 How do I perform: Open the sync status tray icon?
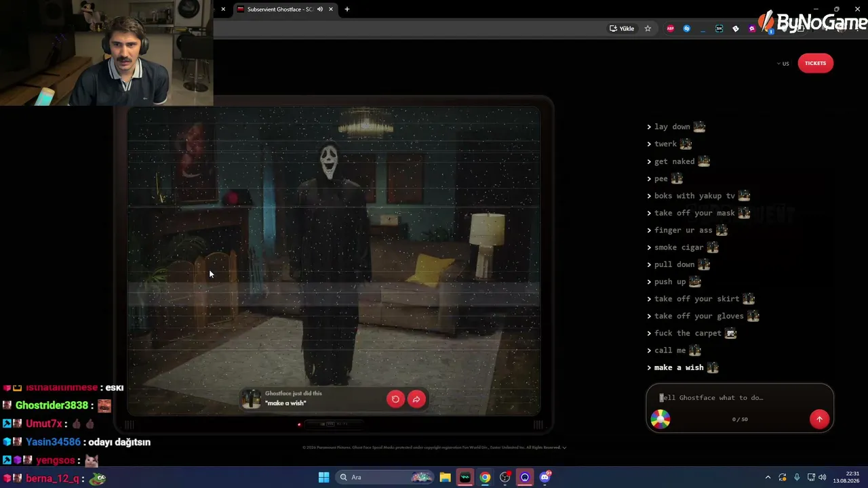[x=783, y=477]
